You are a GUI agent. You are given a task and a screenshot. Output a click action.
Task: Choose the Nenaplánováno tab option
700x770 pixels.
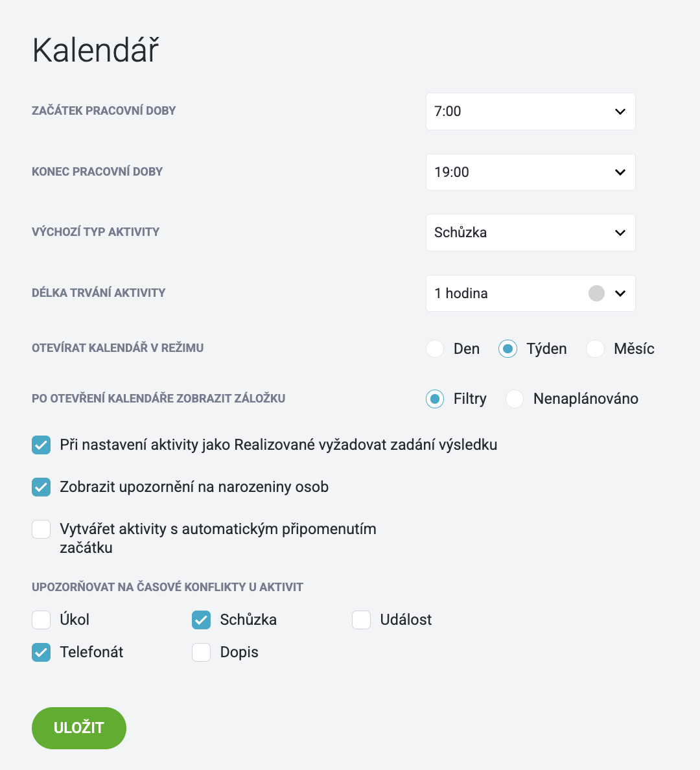(515, 399)
